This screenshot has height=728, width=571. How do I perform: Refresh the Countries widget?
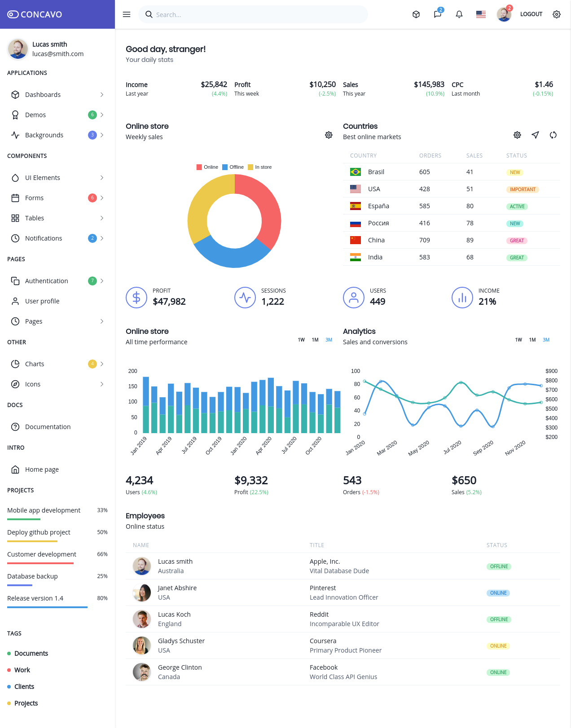tap(553, 135)
